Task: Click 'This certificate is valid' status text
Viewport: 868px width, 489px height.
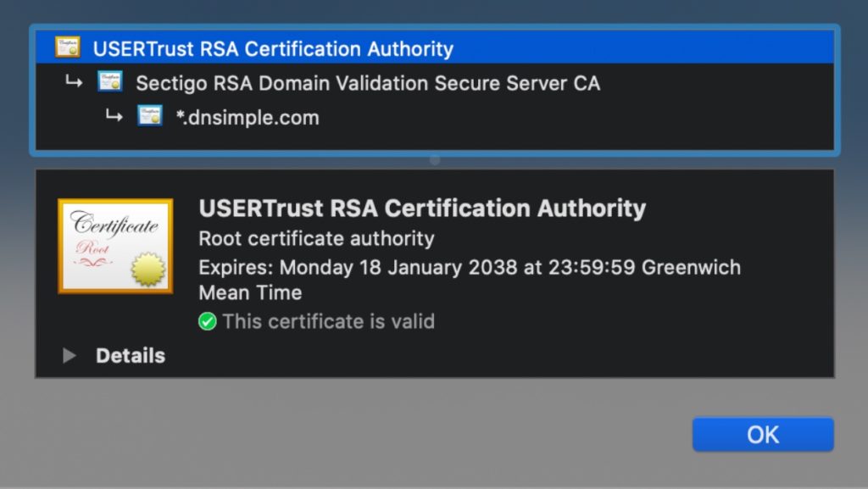Action: [x=329, y=322]
